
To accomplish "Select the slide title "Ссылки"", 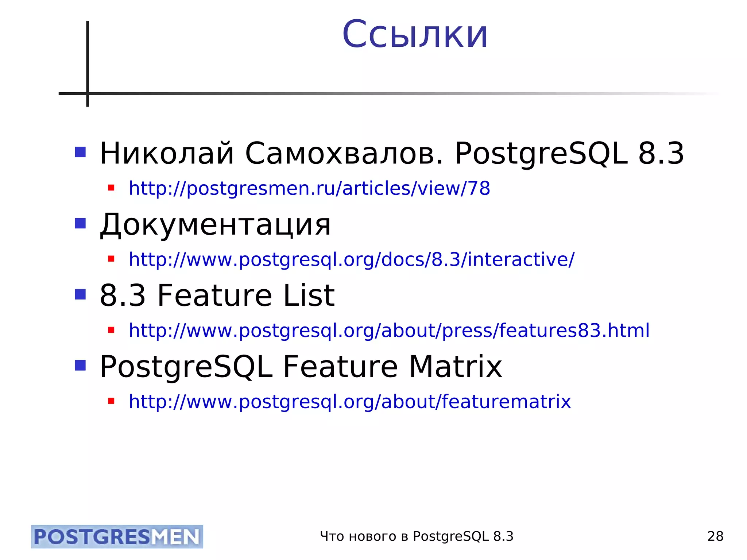I will [x=415, y=34].
